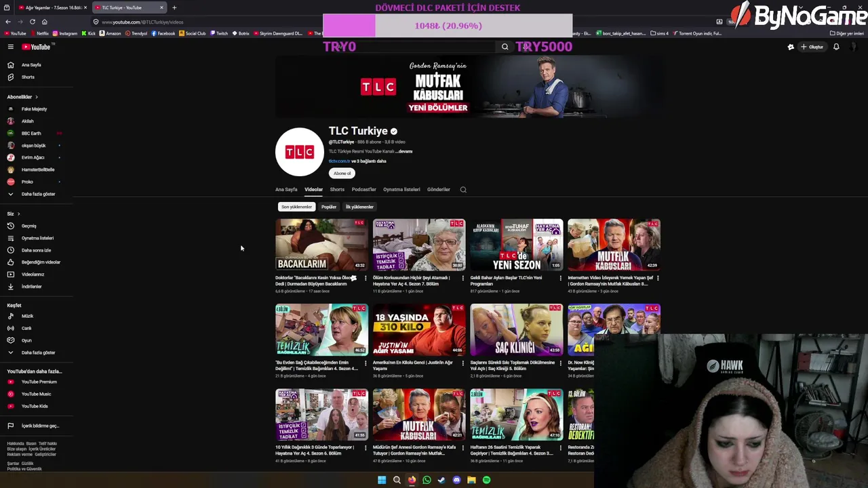Open Videolarınız in the sidebar
The width and height of the screenshot is (868, 488).
tap(33, 274)
